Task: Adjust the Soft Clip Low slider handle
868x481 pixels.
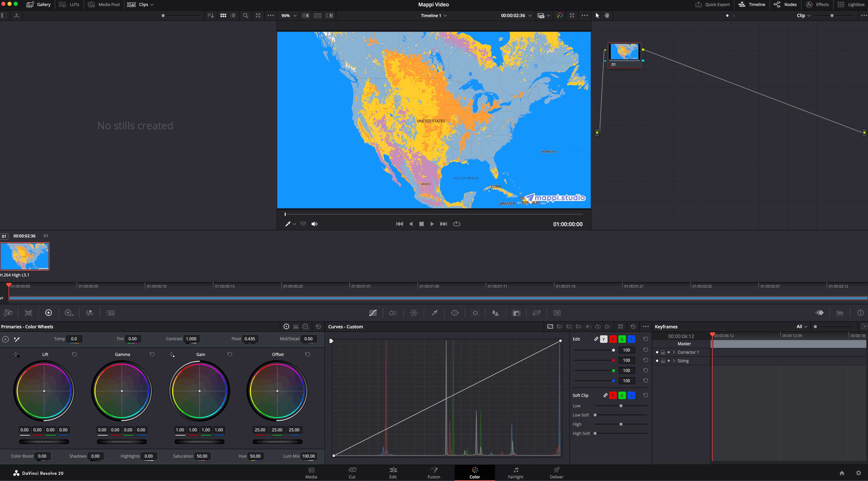Action: [621, 406]
